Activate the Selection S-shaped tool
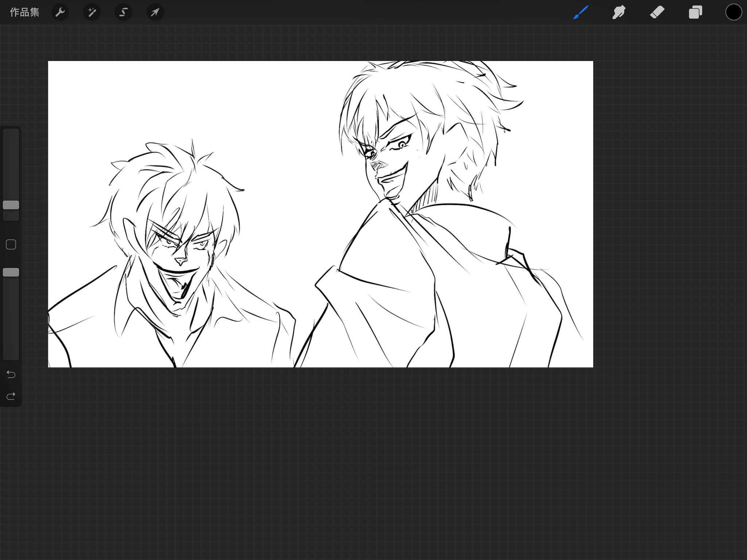747x560 pixels. [123, 12]
